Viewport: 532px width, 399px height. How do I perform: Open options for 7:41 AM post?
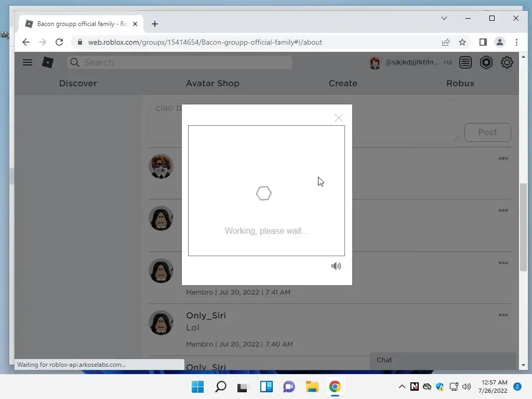point(503,263)
